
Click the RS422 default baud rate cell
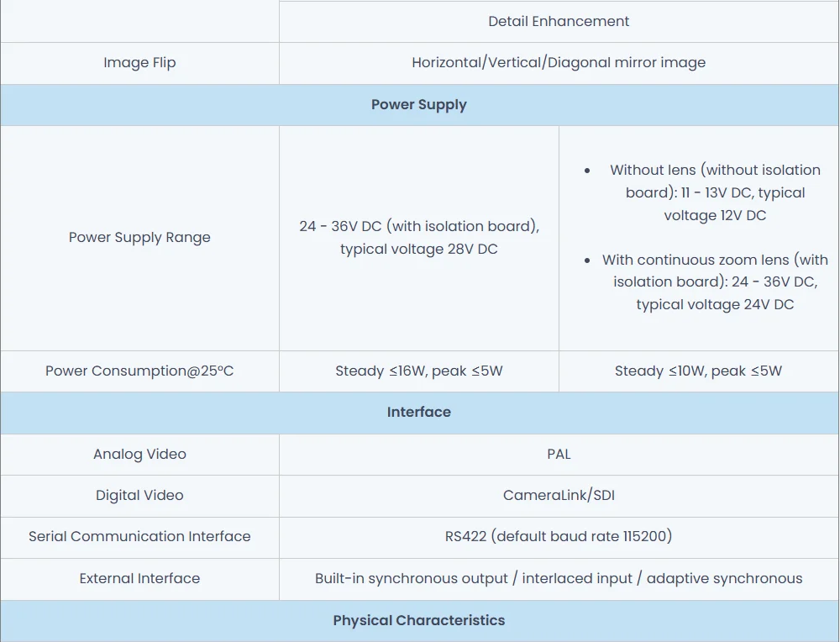(x=559, y=537)
